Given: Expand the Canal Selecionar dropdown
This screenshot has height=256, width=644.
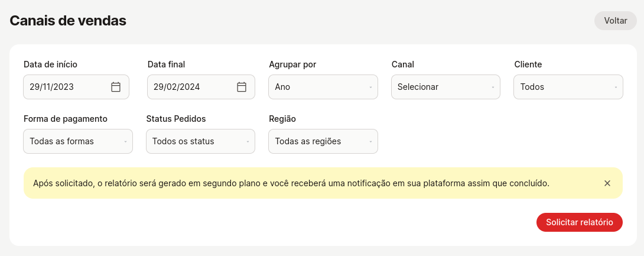Looking at the screenshot, I should [x=445, y=87].
